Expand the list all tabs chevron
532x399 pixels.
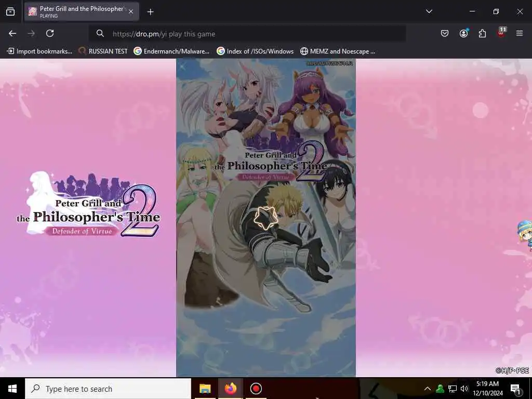(429, 11)
